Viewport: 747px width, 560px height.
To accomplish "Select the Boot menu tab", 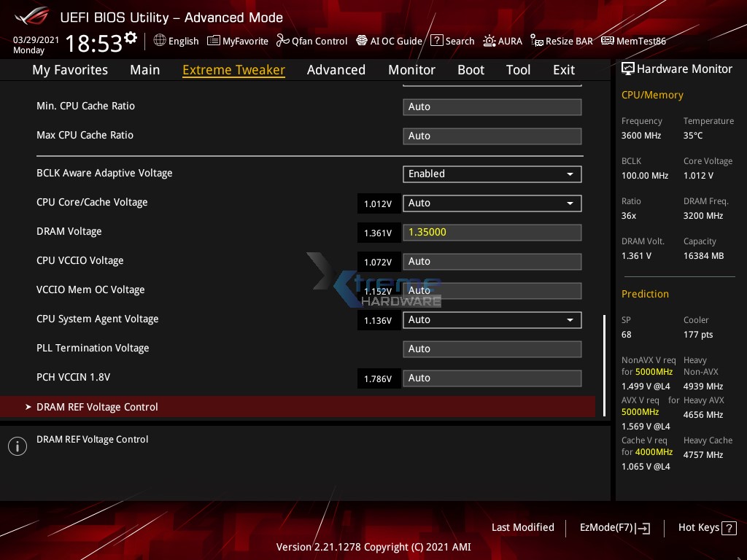I will click(471, 69).
